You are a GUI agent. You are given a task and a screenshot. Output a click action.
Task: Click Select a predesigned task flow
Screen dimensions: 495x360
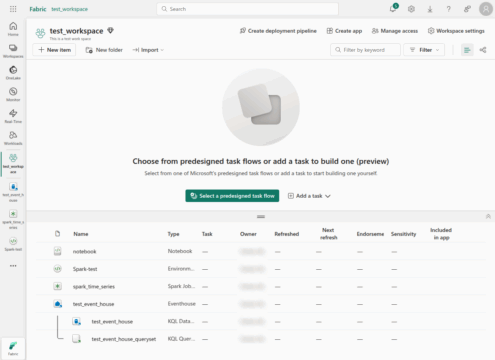[232, 196]
